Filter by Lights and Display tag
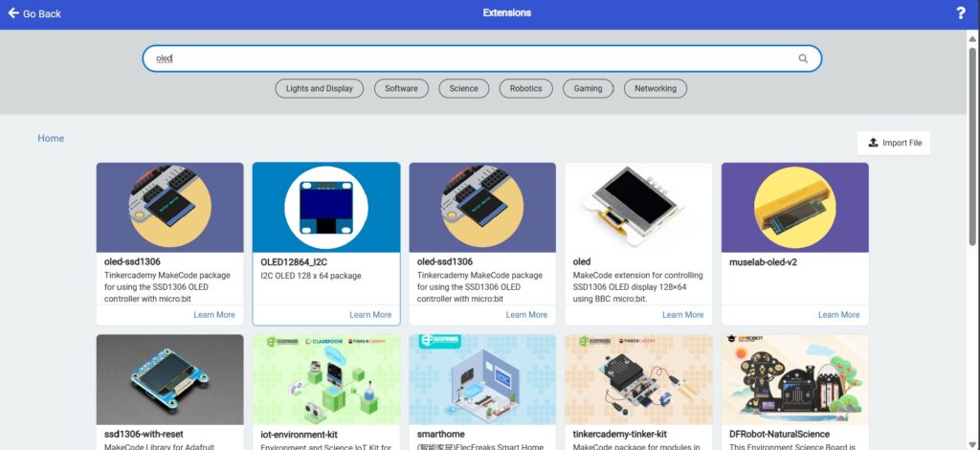 319,88
